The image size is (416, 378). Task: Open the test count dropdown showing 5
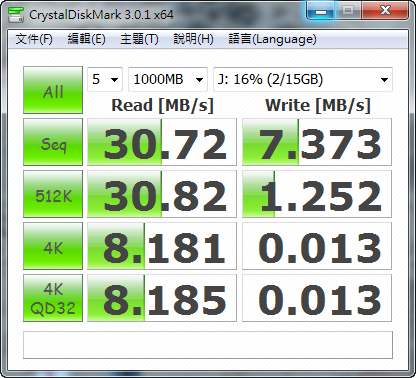(105, 79)
